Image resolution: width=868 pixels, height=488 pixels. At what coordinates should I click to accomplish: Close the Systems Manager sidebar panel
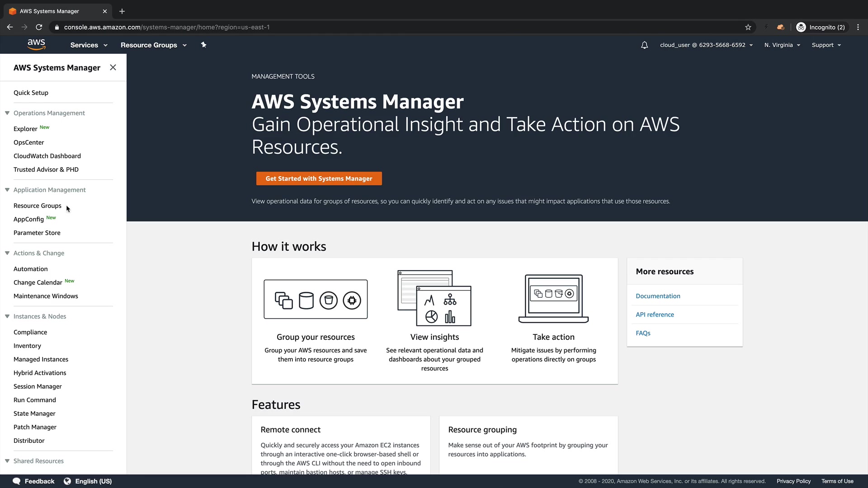click(113, 67)
